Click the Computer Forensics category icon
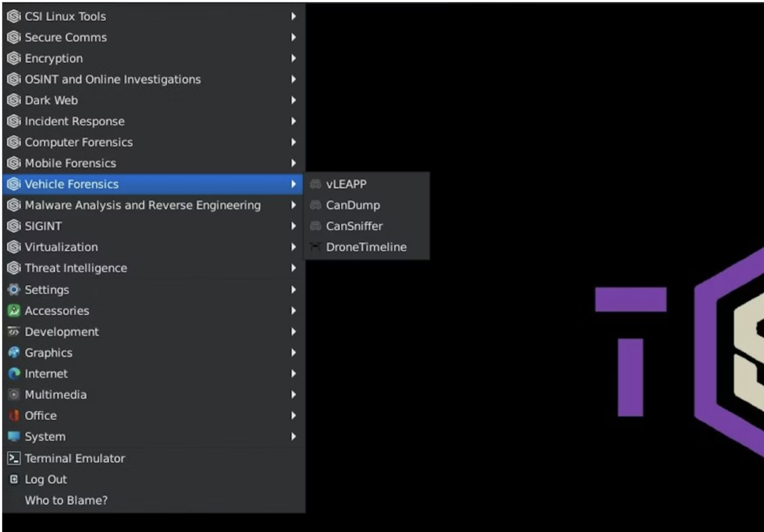The image size is (764, 532). click(13, 143)
